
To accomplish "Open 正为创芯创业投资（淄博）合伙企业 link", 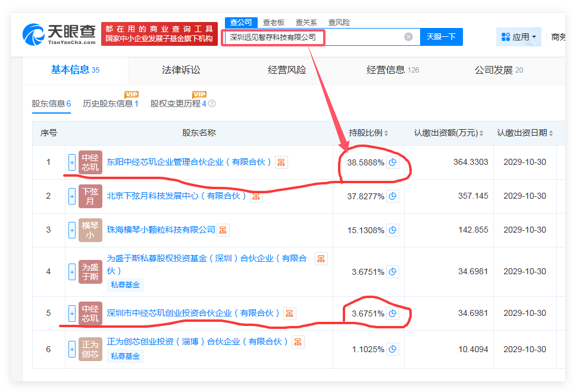I will (x=198, y=341).
